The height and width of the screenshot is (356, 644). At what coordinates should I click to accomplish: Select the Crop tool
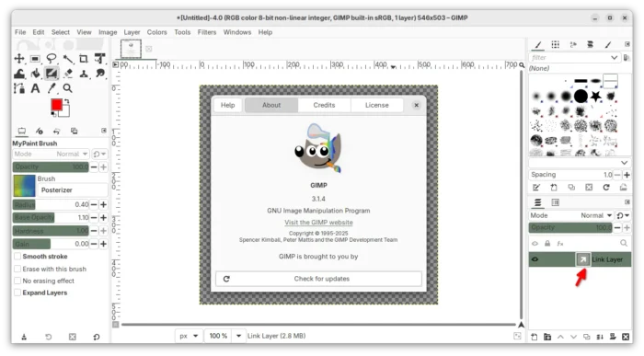[84, 58]
